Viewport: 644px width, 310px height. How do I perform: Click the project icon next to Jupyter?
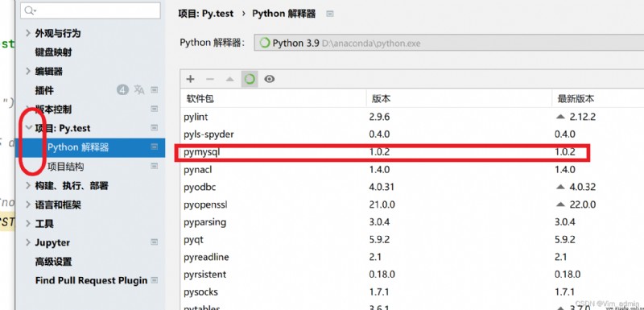155,242
